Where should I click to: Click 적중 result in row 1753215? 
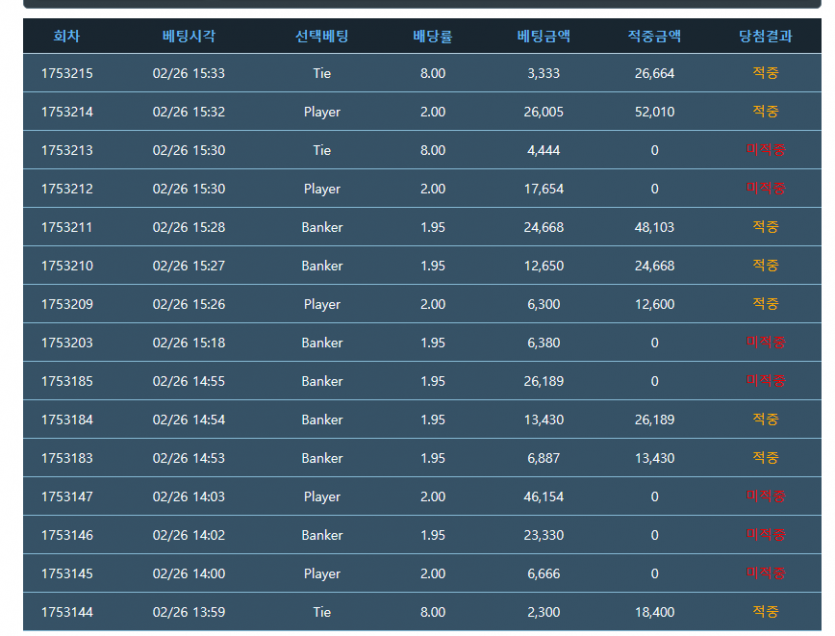point(765,72)
